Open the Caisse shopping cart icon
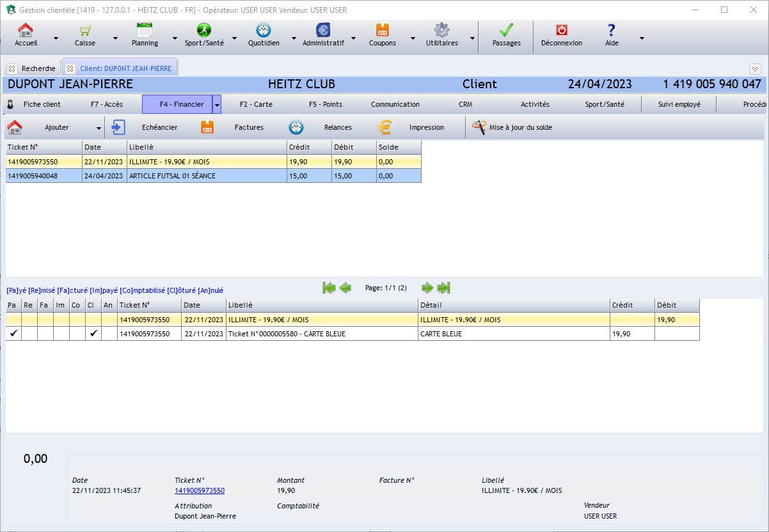Screen dimensions: 769x532 pyautogui.click(x=84, y=31)
